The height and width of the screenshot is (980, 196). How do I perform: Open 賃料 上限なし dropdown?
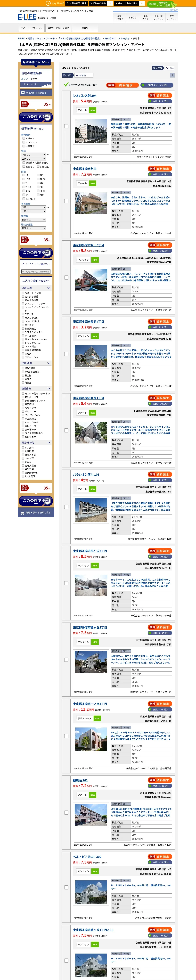pos(33,159)
